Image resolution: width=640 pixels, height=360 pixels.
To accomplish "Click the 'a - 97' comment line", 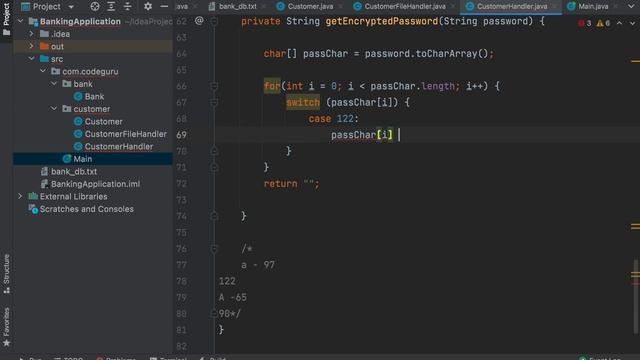I will click(258, 264).
